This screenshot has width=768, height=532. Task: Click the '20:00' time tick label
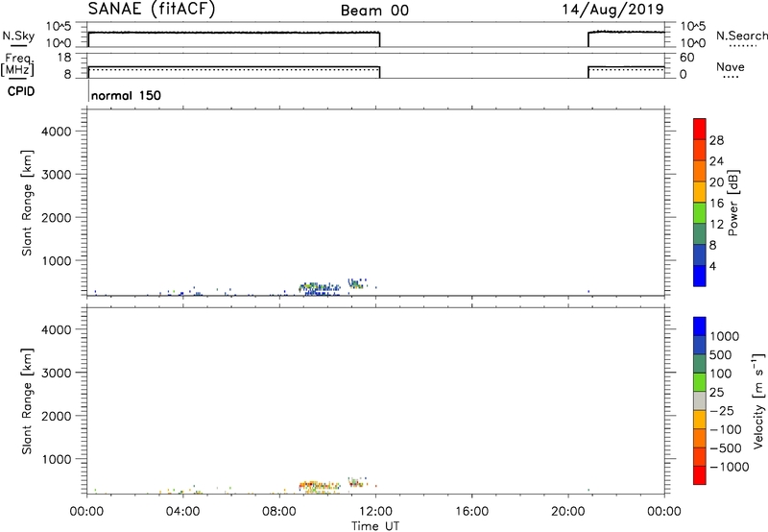click(x=568, y=512)
